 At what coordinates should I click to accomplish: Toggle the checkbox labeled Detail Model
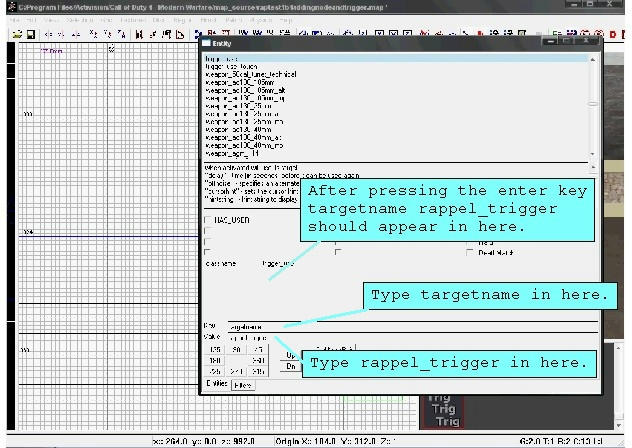(471, 253)
